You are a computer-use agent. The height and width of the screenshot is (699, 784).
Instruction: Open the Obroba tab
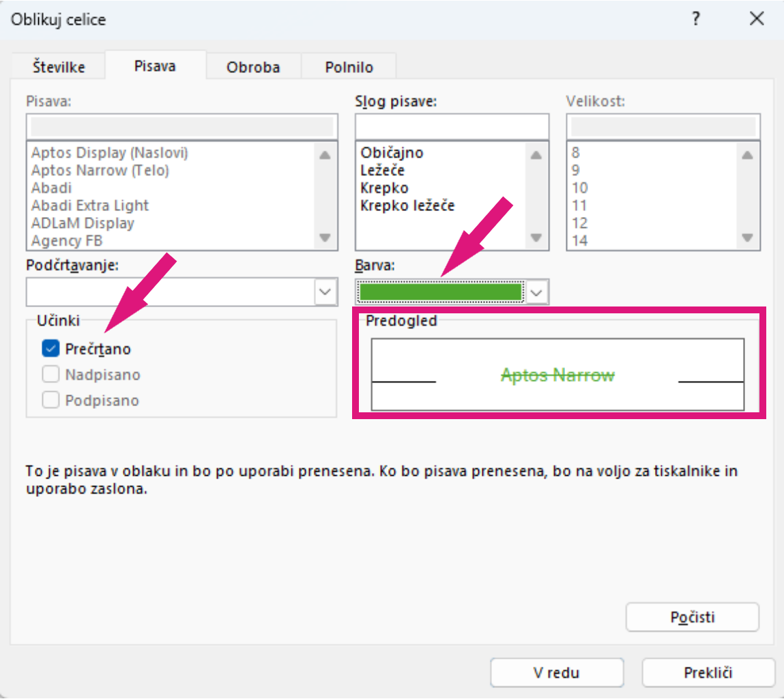[253, 66]
